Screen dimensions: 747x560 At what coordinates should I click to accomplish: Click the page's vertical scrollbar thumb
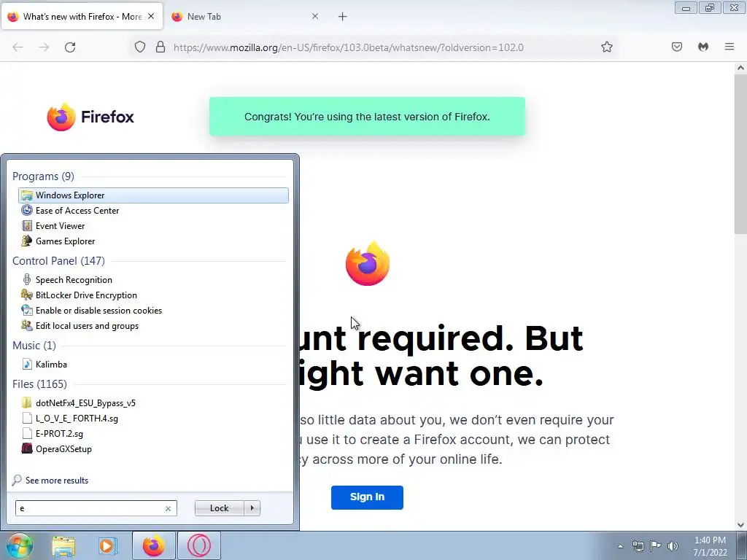[x=740, y=153]
